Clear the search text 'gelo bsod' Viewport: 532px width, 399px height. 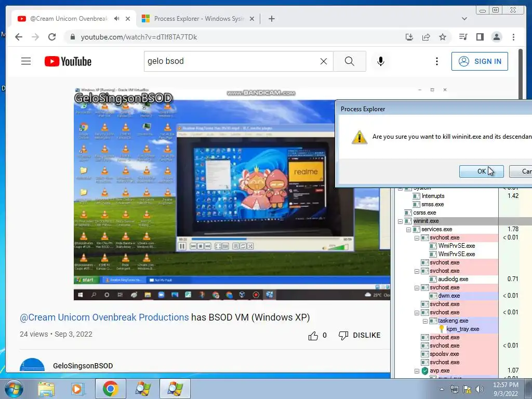pos(324,61)
